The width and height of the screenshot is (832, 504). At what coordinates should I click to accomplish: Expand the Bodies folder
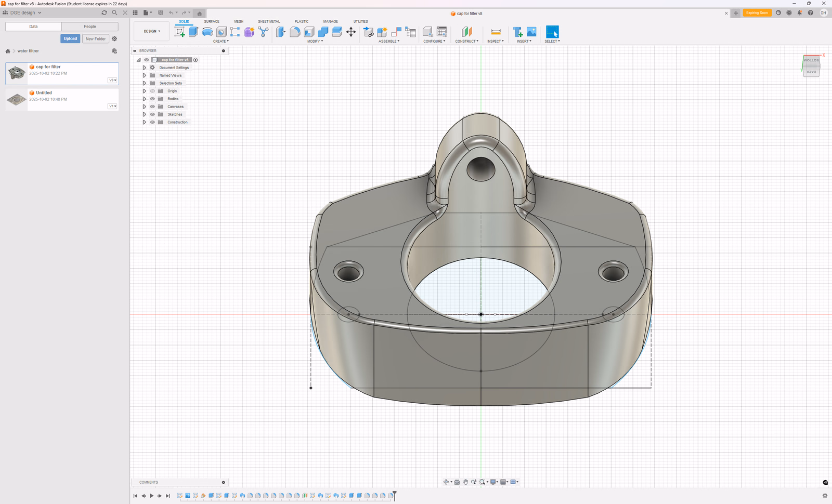(145, 99)
